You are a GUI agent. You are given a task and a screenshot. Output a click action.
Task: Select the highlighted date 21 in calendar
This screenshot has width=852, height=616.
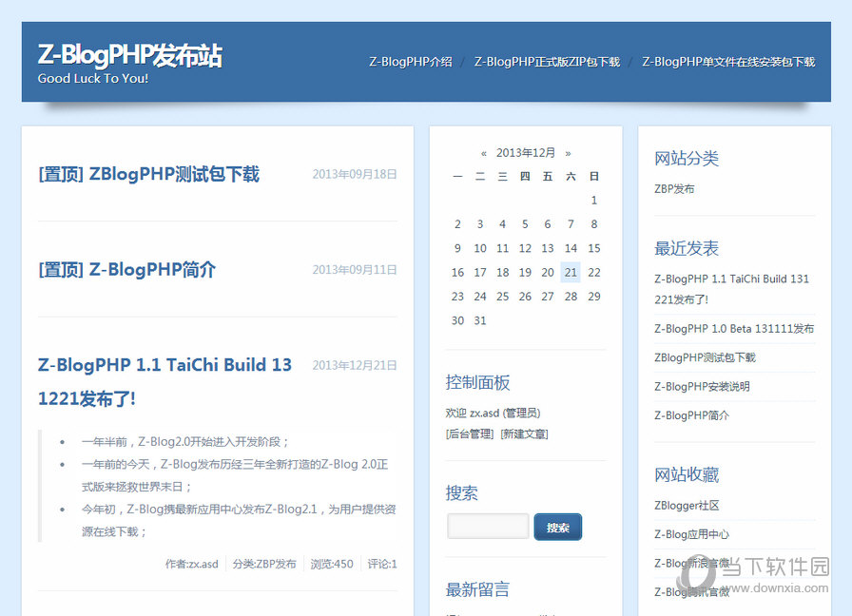(571, 272)
